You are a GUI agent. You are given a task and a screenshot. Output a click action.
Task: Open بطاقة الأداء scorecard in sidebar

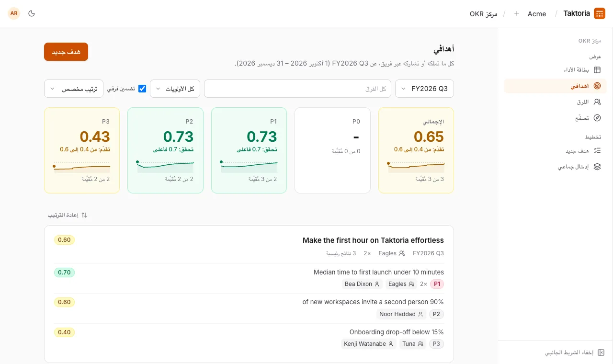[x=555, y=70]
